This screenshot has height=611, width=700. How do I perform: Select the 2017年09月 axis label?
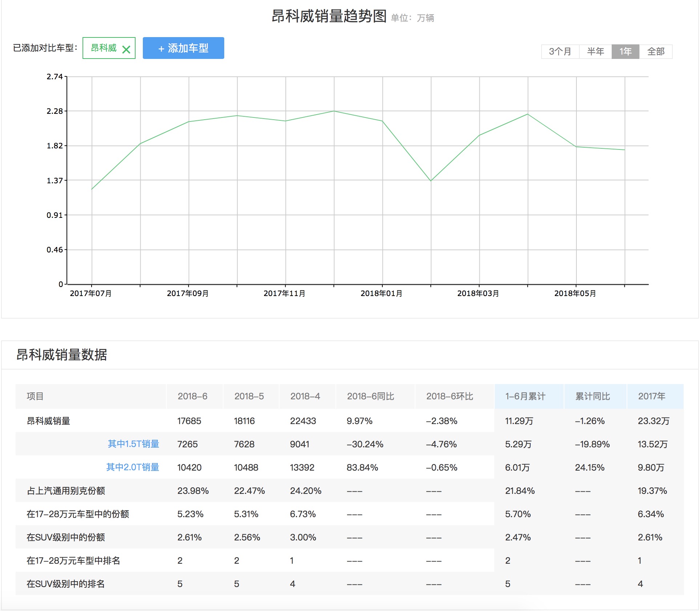coord(188,293)
